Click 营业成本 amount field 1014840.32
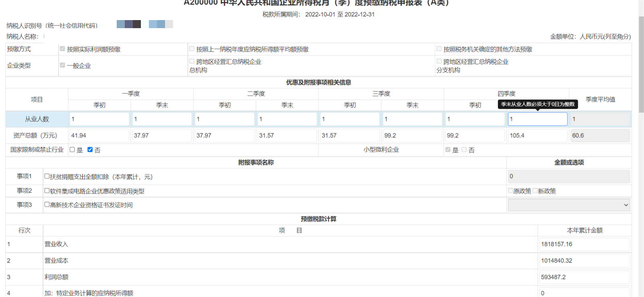644x297 pixels. (x=584, y=261)
